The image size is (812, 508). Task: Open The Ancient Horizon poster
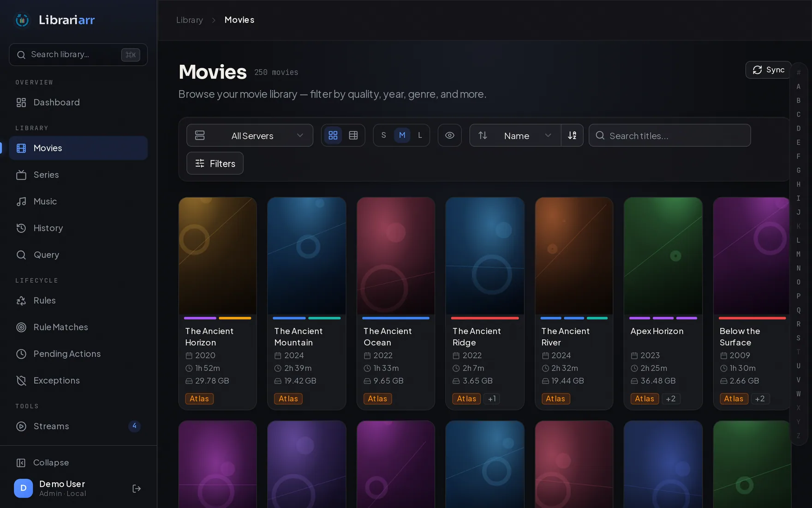217,256
